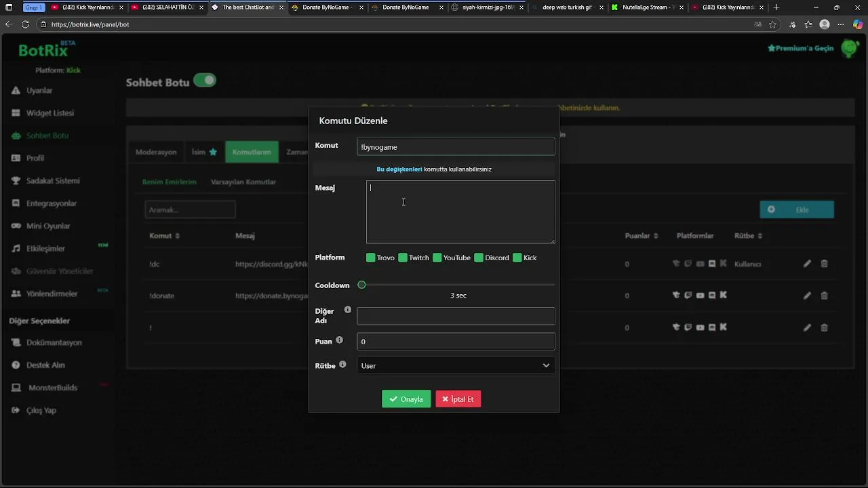Viewport: 868px width, 488px height.
Task: Click the browser address bar URL
Action: pos(90,24)
